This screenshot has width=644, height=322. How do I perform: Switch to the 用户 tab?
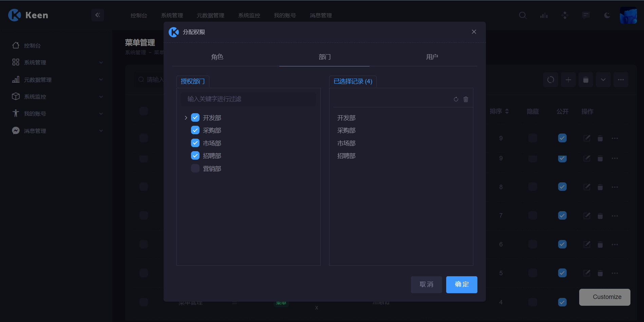[x=432, y=57]
